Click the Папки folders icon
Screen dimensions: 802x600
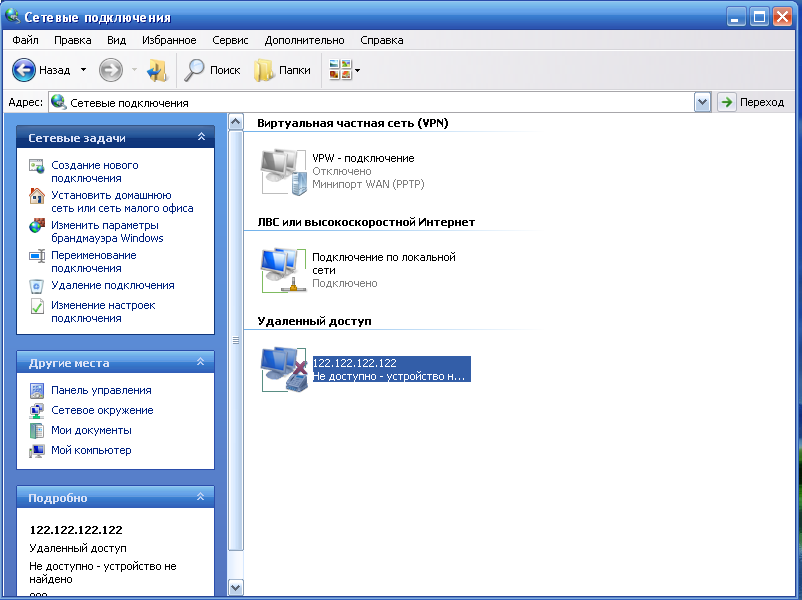(x=264, y=70)
